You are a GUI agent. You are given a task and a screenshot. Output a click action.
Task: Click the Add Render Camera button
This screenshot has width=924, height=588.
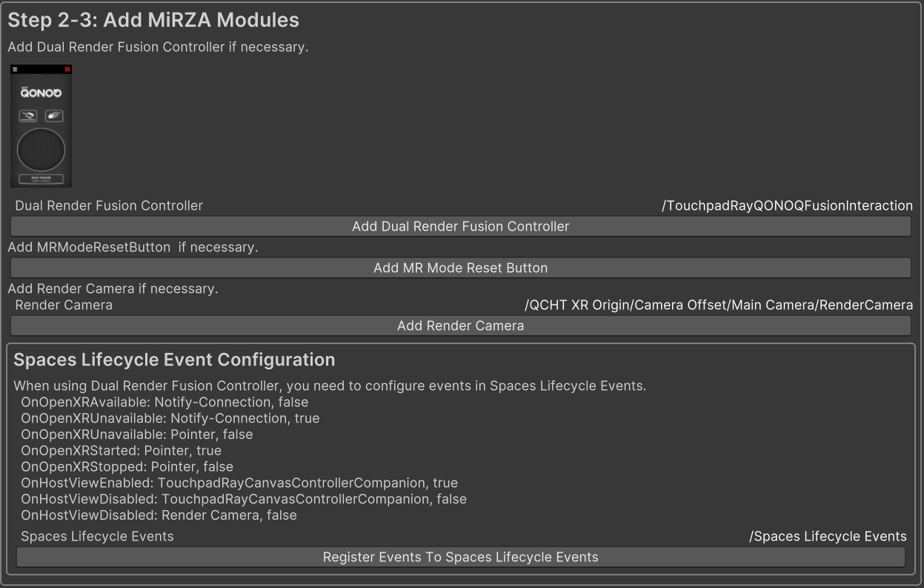click(x=459, y=325)
